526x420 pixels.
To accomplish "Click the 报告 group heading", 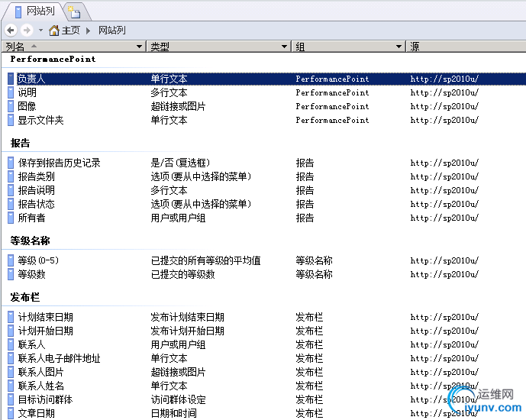I will click(x=20, y=144).
